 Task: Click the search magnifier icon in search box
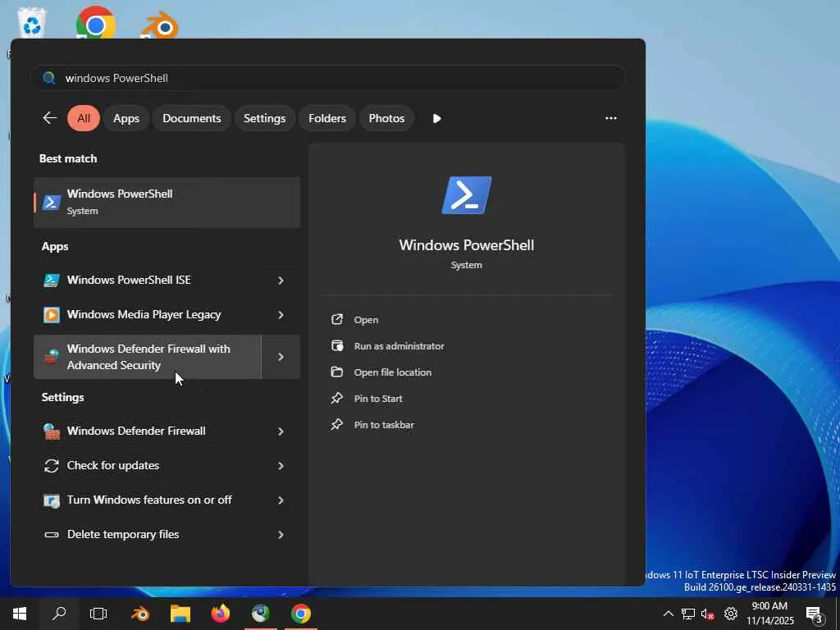(x=48, y=78)
